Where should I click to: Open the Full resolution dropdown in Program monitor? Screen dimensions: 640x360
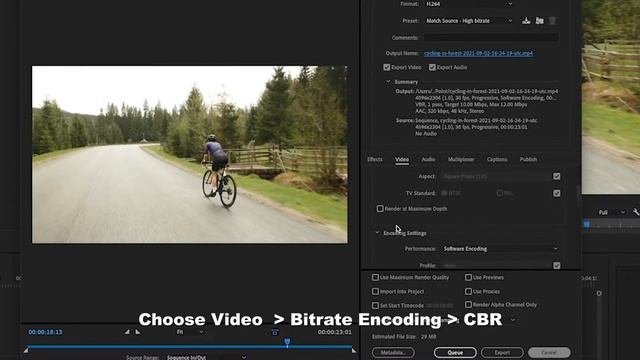tap(611, 212)
